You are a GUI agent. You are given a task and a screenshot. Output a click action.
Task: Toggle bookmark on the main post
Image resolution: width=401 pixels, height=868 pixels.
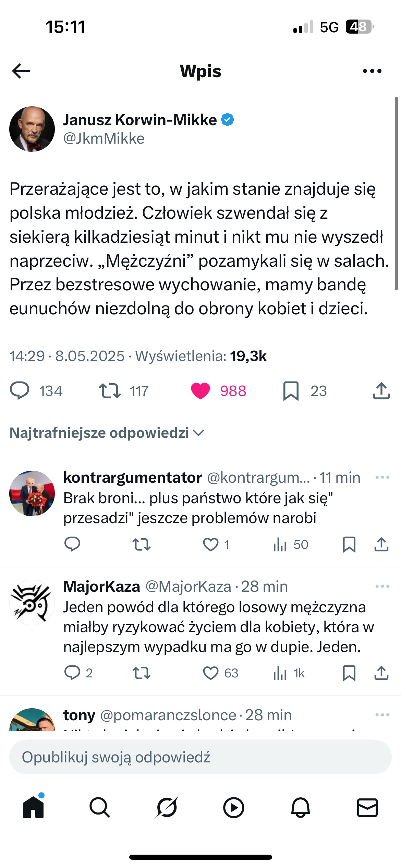291,391
